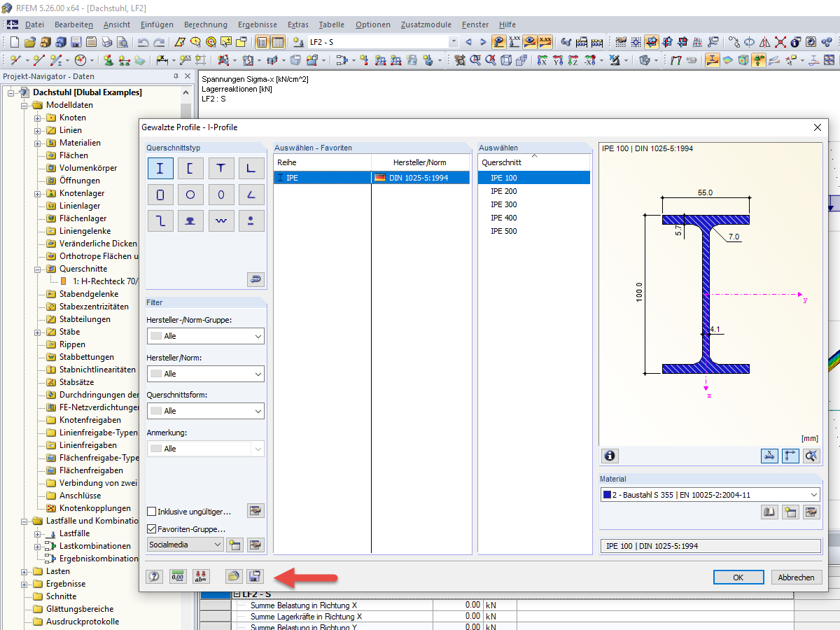The width and height of the screenshot is (840, 630).
Task: Open the Material dropdown with Baustahl S 355
Action: click(x=710, y=495)
